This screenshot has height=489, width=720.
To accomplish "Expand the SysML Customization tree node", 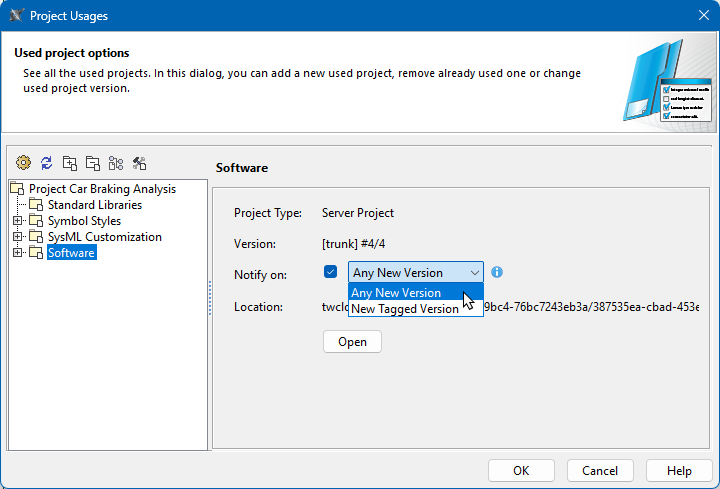I will coord(17,237).
